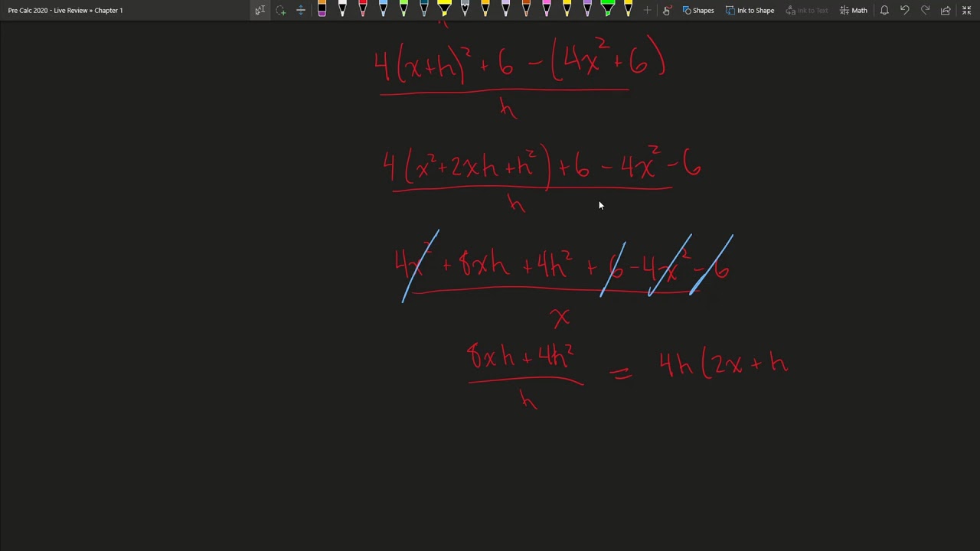980x551 pixels.
Task: Share this notebook page
Action: pos(946,10)
